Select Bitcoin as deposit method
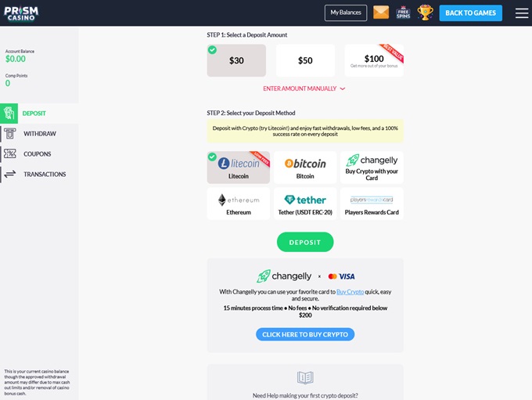 [x=305, y=168]
